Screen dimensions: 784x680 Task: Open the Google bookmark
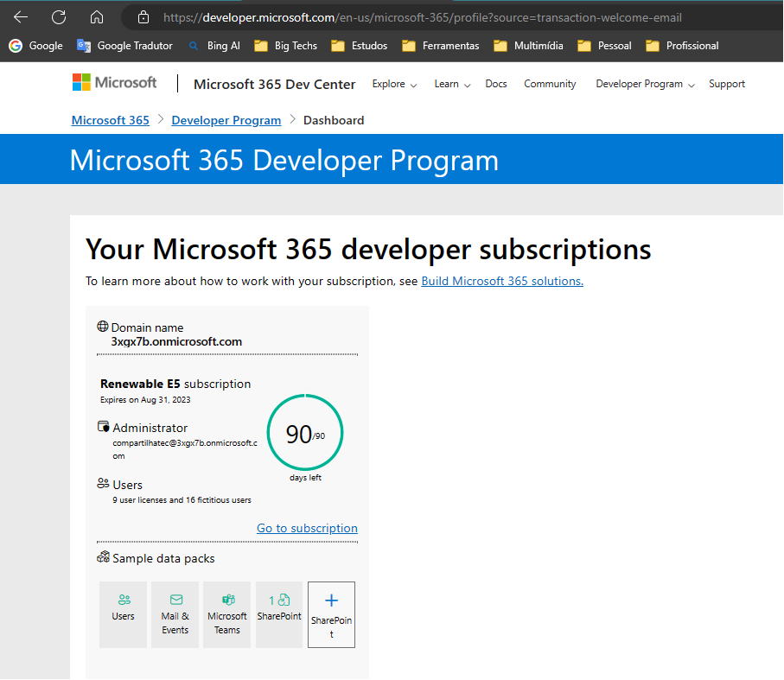pos(35,45)
